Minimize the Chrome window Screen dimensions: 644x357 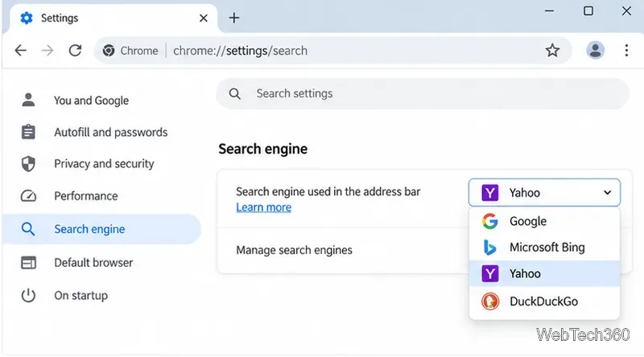point(549,11)
